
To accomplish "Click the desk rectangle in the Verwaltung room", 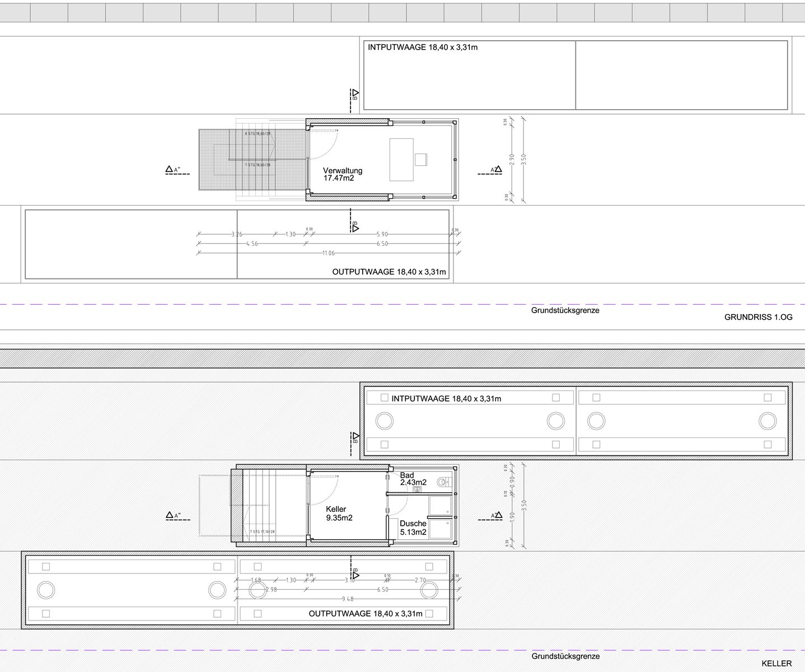I will click(401, 160).
